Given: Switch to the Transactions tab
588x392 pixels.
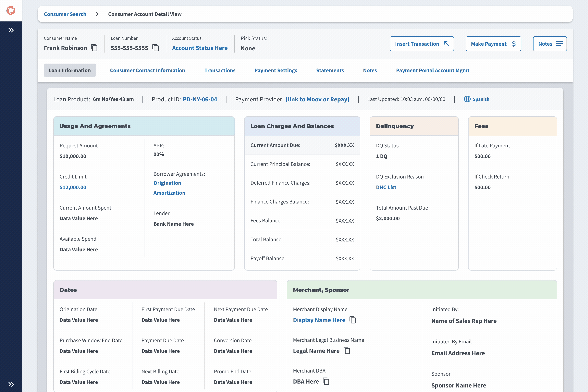Looking at the screenshot, I should point(220,70).
